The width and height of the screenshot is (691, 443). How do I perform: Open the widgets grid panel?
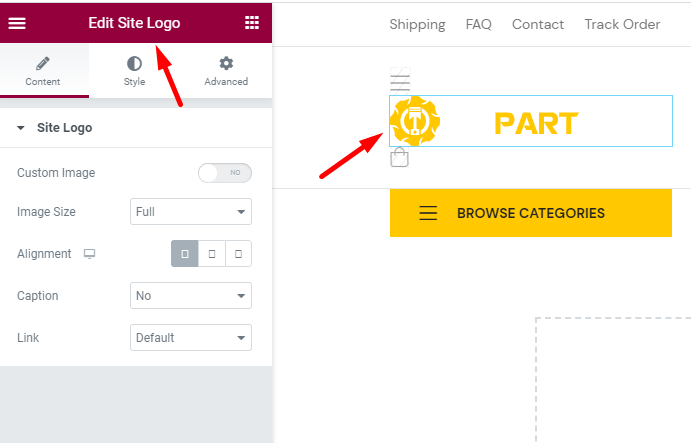pos(252,23)
